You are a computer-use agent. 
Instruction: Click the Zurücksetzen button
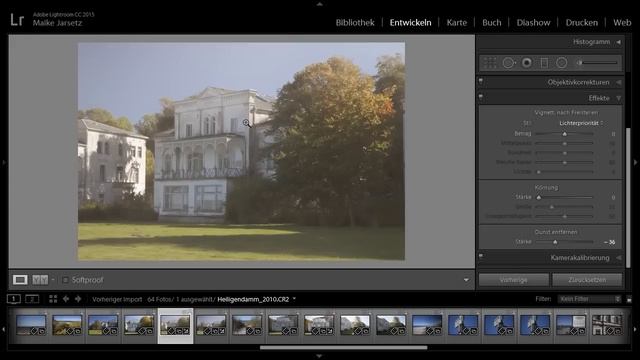pyautogui.click(x=587, y=280)
